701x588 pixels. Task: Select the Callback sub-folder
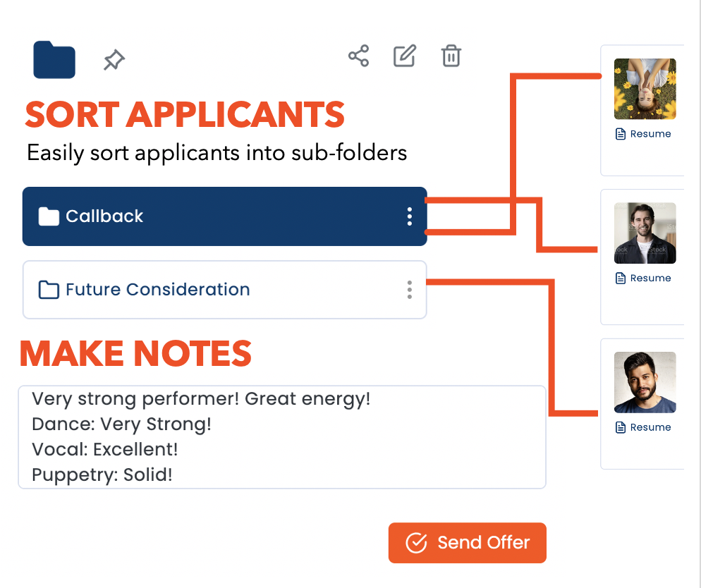click(x=225, y=216)
